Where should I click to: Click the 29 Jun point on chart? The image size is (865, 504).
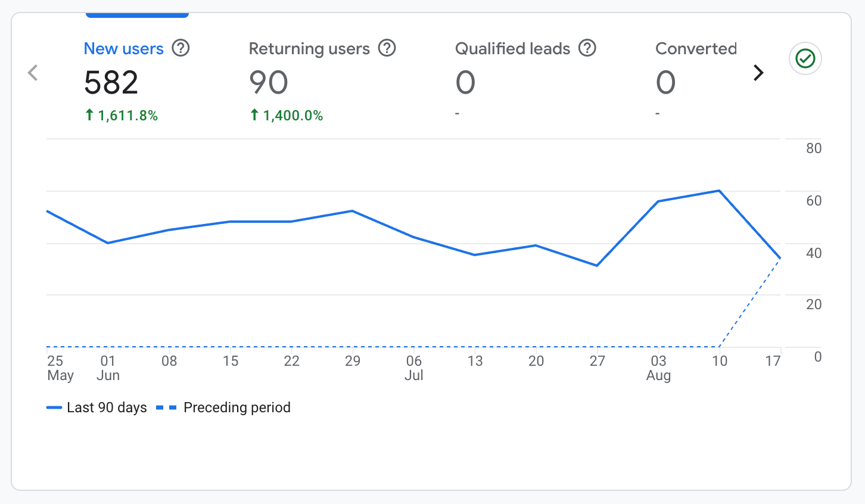point(353,211)
